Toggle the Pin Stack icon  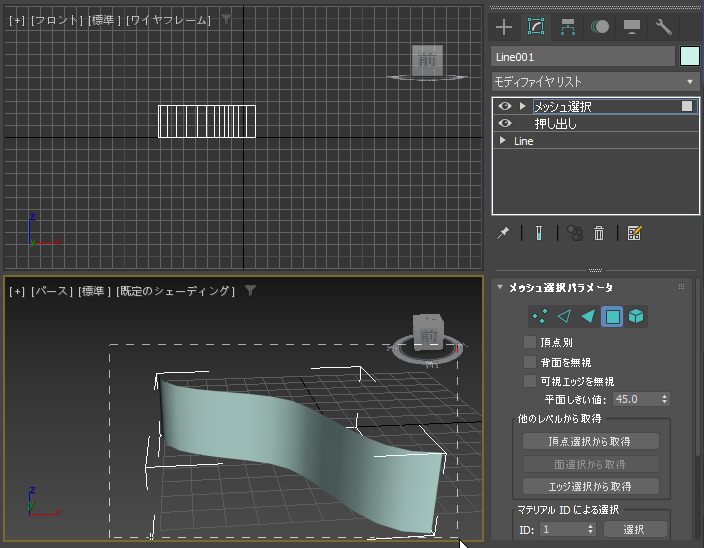click(503, 233)
